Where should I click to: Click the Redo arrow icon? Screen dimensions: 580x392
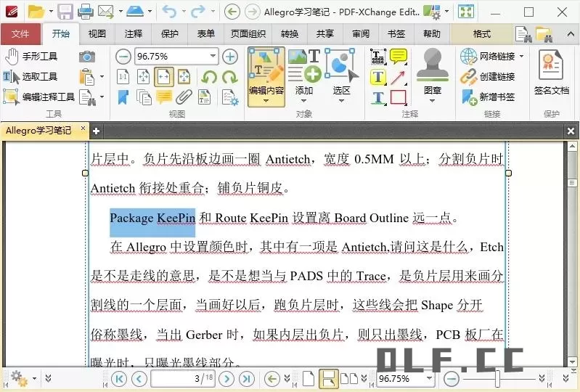[198, 12]
